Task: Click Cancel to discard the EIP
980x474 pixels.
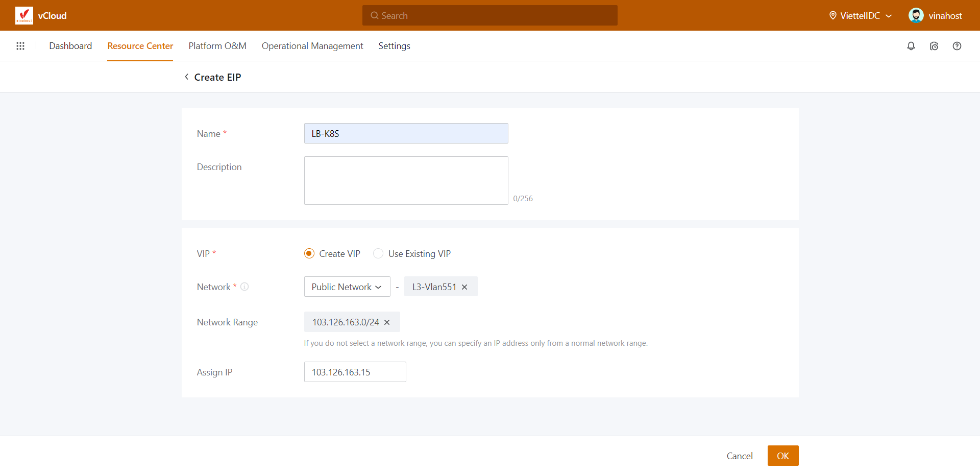Action: [739, 456]
